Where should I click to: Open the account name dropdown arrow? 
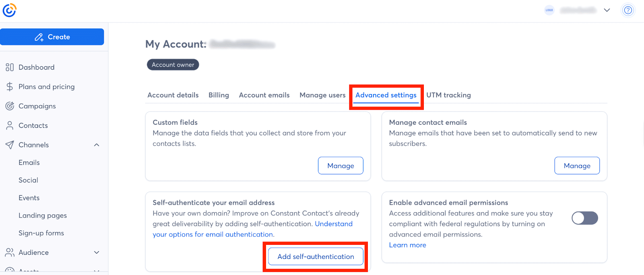pyautogui.click(x=607, y=10)
